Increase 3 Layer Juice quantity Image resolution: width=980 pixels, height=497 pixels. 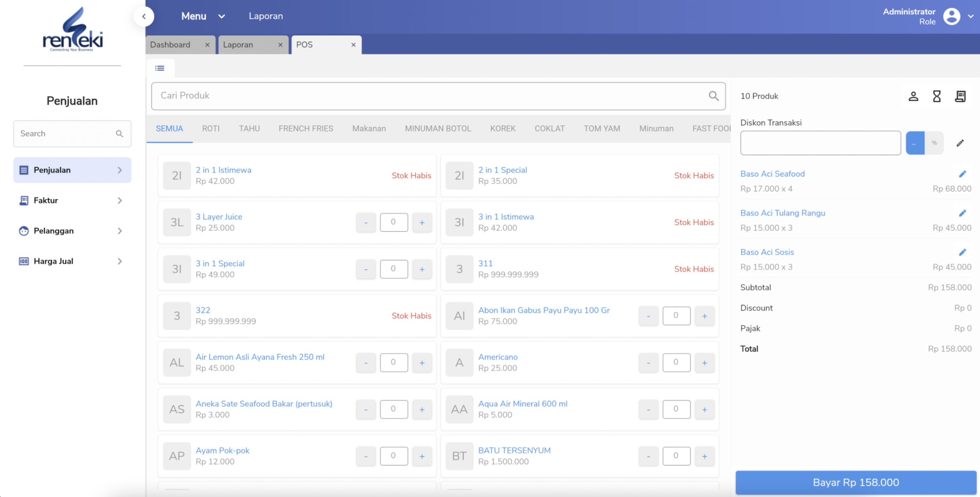(x=422, y=223)
